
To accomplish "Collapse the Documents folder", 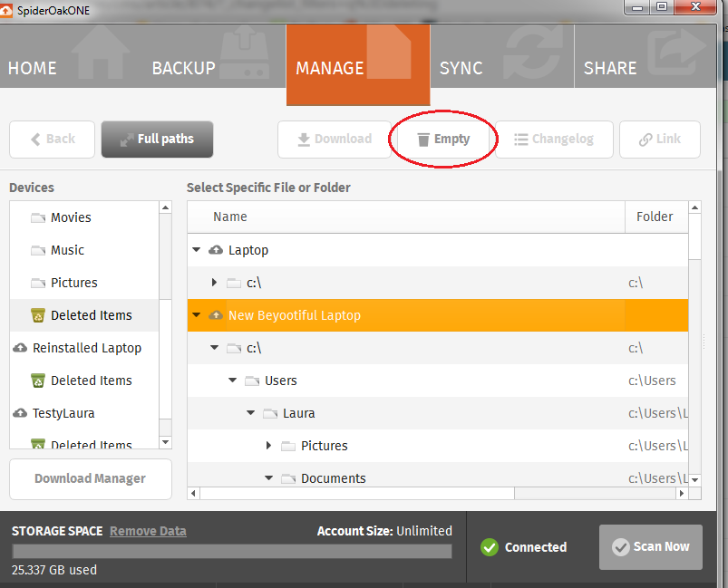I will [269, 477].
